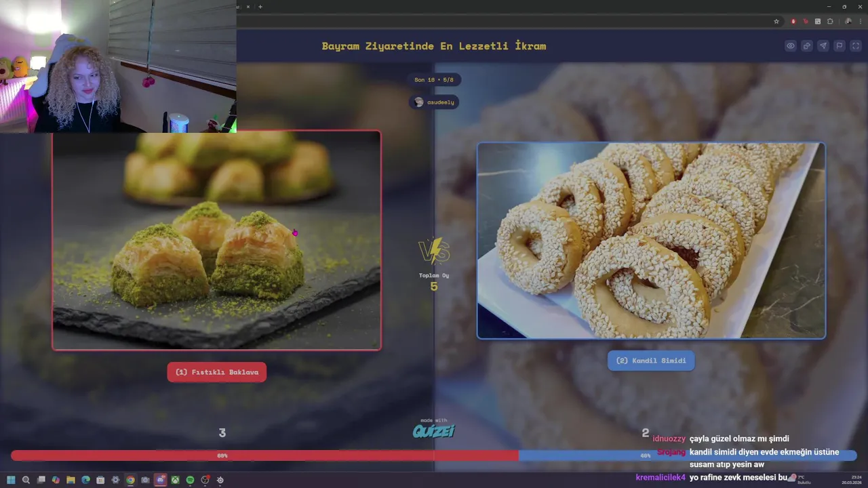The image size is (868, 488).
Task: Vote for (1) Fıstıklı Baklava button
Action: click(217, 372)
